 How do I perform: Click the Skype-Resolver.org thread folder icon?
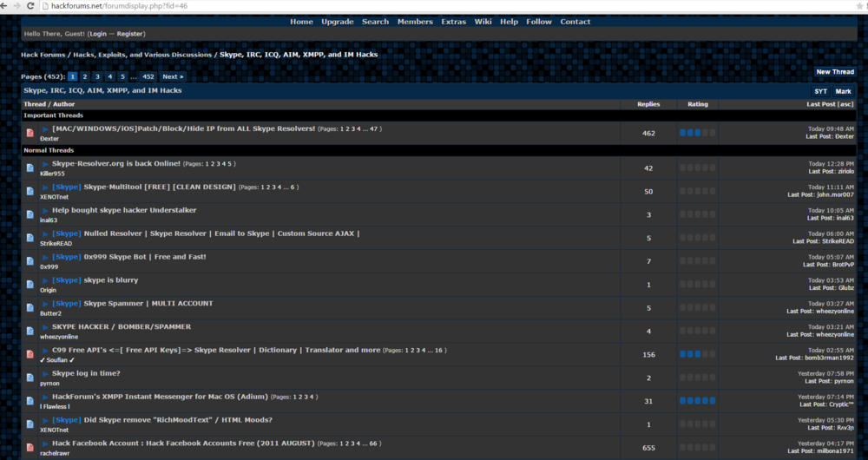(x=30, y=168)
